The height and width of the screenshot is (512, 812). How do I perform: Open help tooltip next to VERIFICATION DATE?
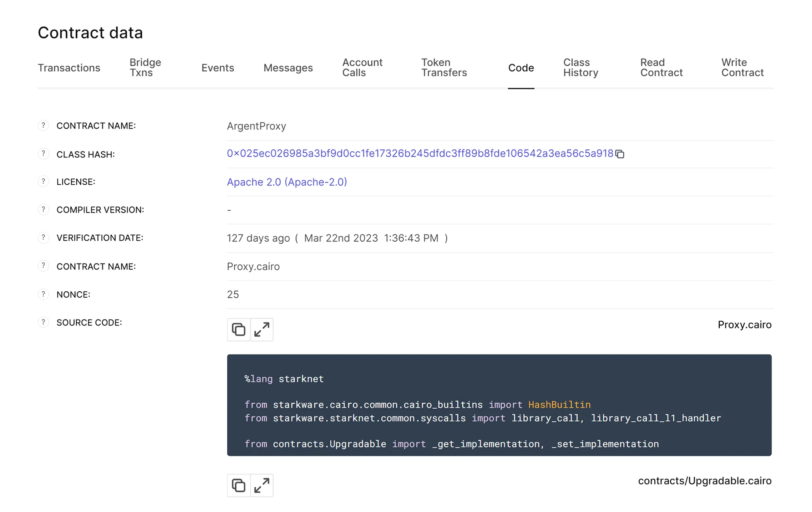(44, 237)
